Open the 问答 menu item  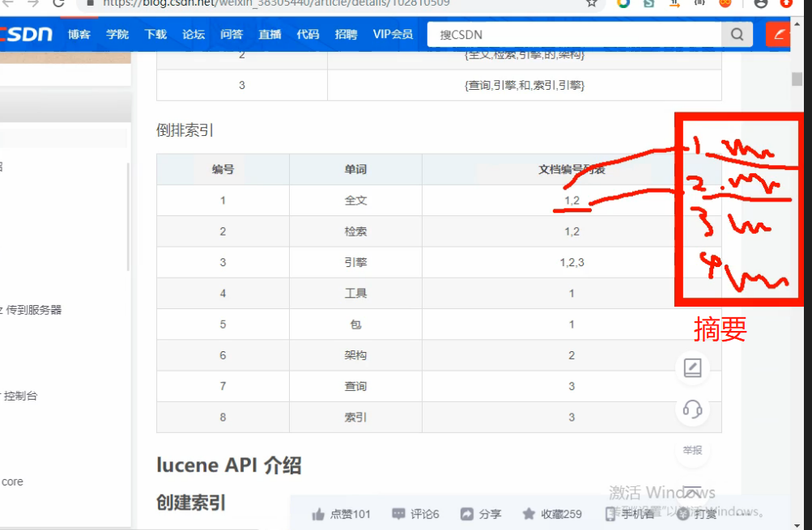point(232,34)
